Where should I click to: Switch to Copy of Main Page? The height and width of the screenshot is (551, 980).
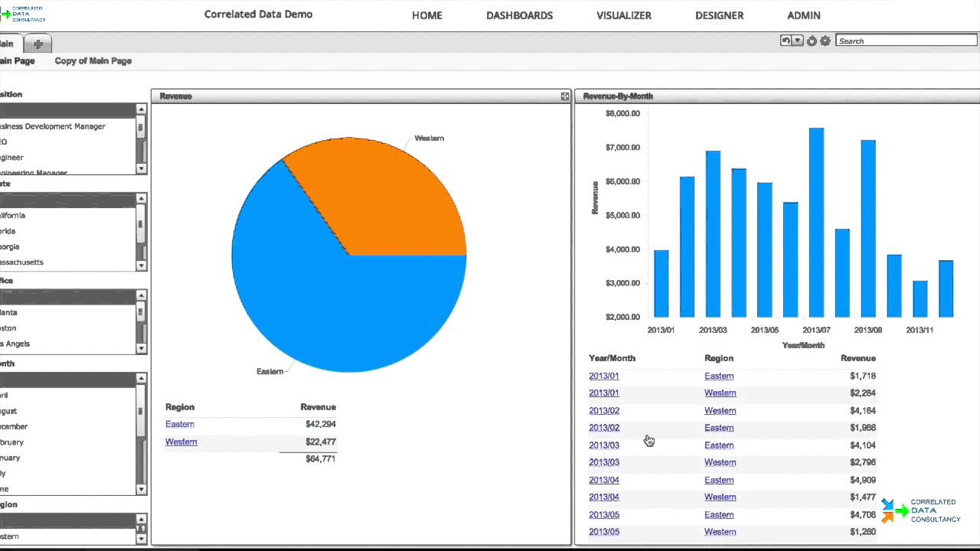click(x=93, y=60)
